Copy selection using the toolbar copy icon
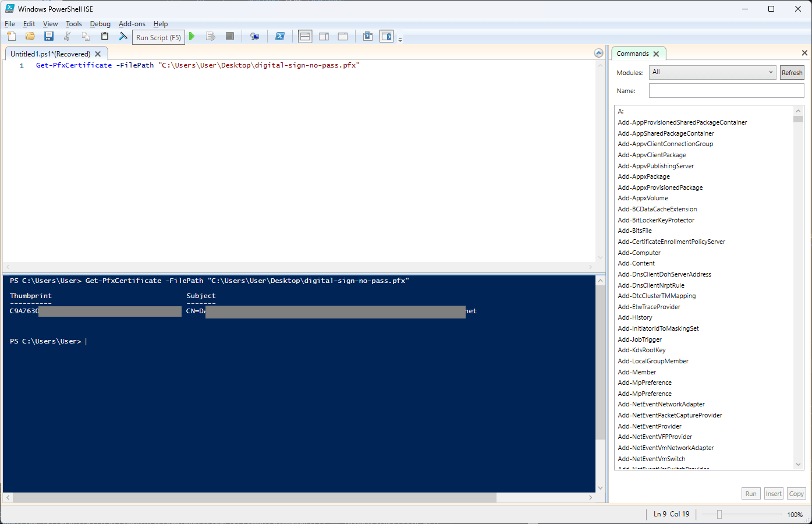 86,36
